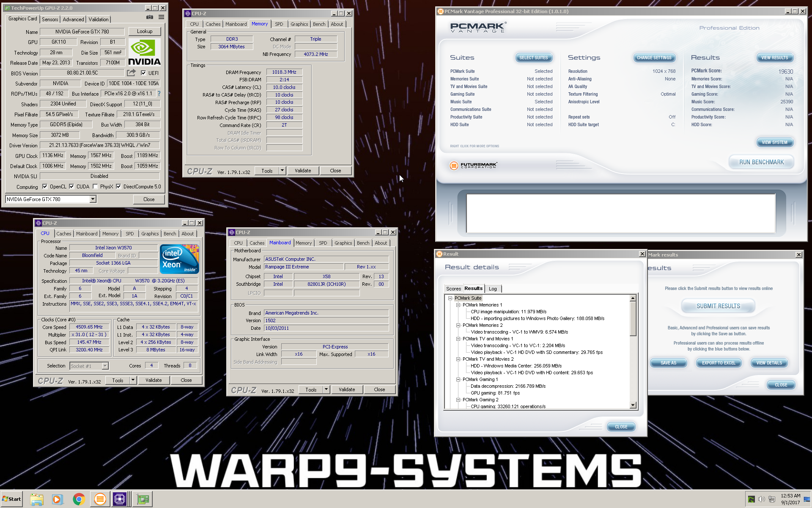812x508 pixels.
Task: Collapse the PCMark TV and Movies 1 node
Action: [458, 339]
